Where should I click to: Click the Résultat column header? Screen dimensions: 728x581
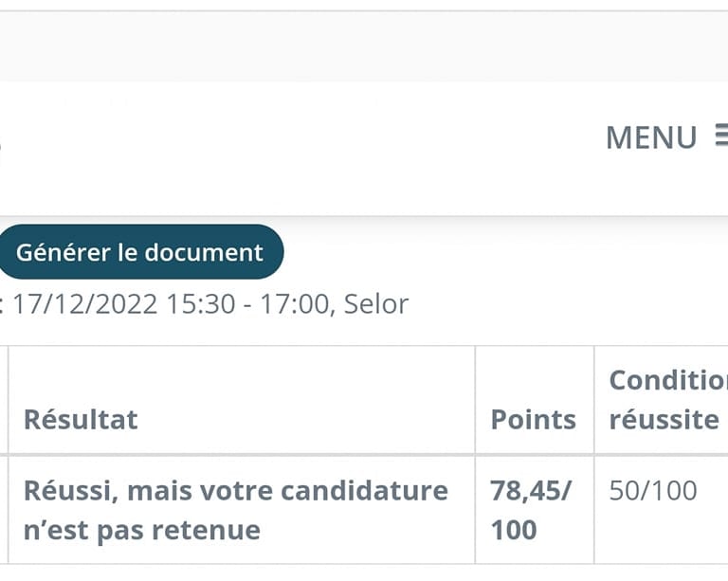[81, 419]
